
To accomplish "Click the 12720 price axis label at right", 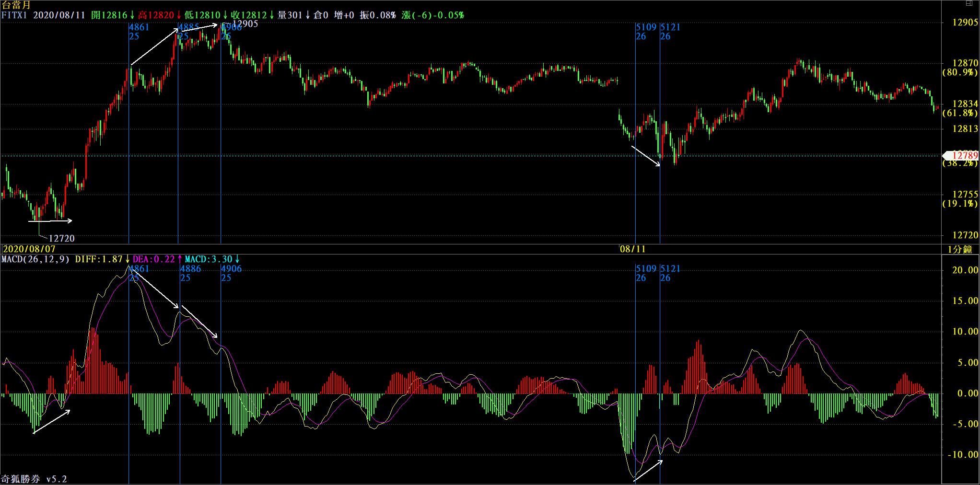I will [965, 235].
